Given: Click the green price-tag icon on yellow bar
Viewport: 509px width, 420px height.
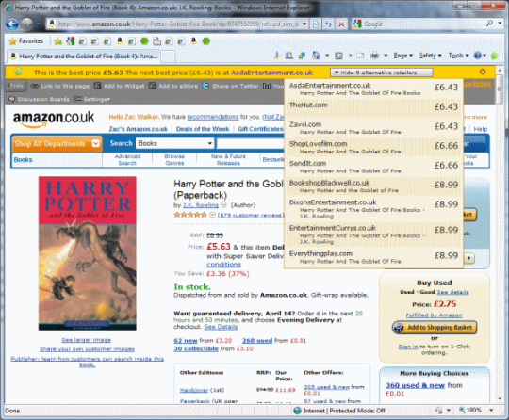Looking at the screenshot, I should 19,71.
